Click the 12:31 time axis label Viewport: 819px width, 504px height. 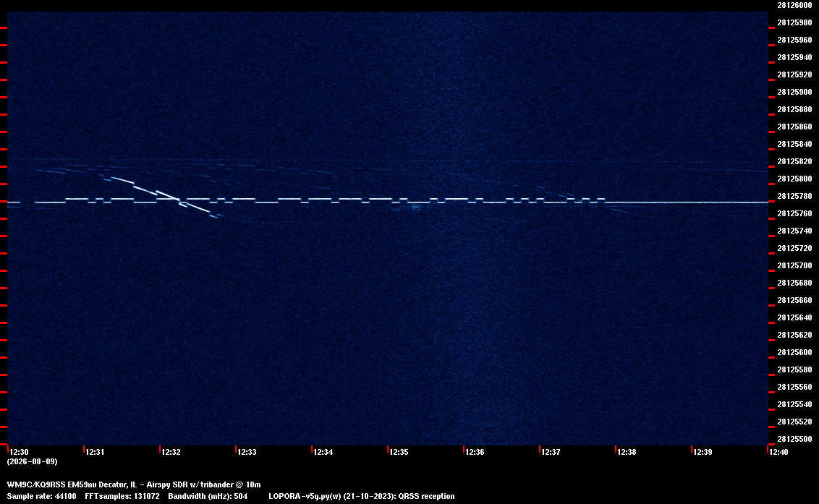point(95,452)
